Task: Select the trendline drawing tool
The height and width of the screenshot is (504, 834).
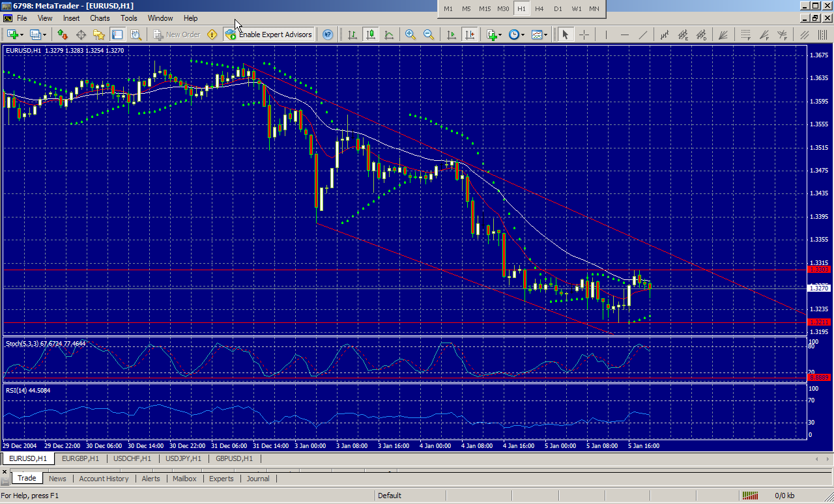Action: click(643, 35)
